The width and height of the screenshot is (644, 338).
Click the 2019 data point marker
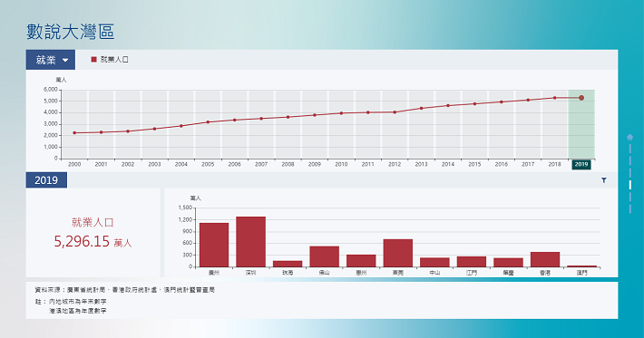click(581, 98)
